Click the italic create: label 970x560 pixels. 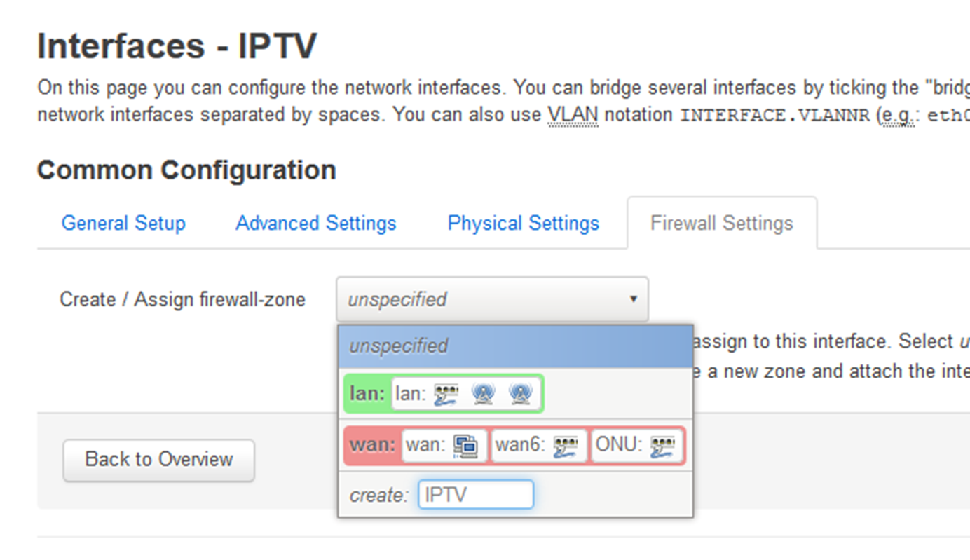point(378,495)
